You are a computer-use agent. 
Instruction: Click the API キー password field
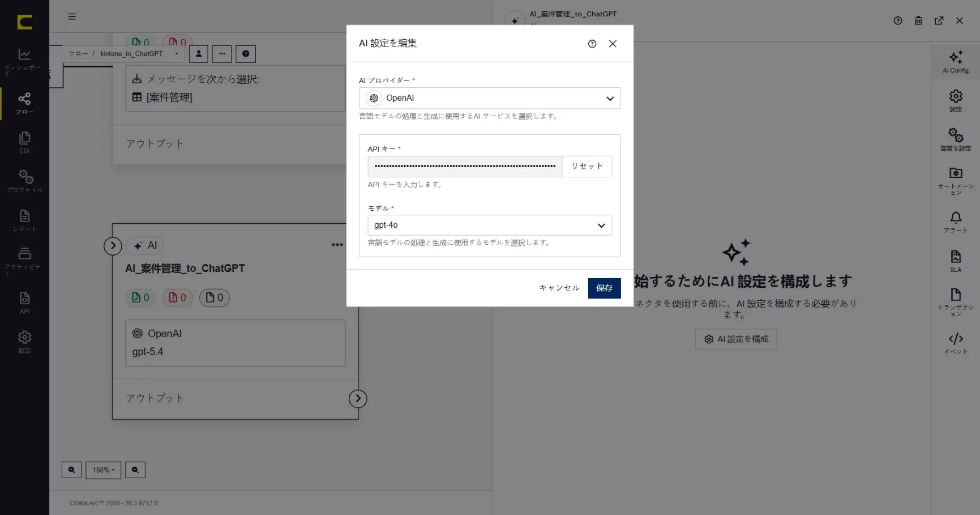click(465, 167)
